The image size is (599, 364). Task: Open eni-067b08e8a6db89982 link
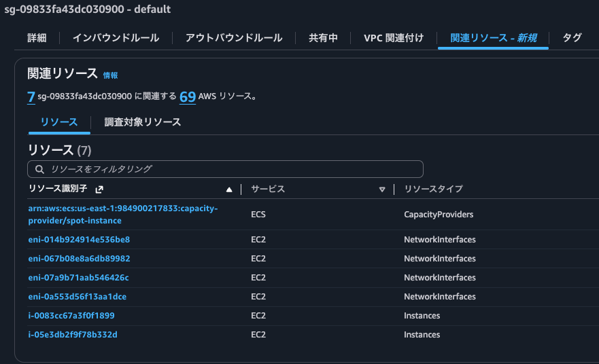point(79,259)
